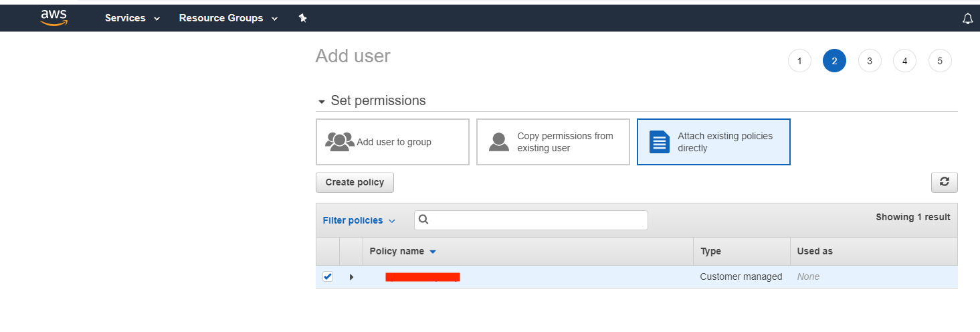Viewport: 980px width, 332px height.
Task: Click the Showing 1 result text
Action: pos(913,217)
